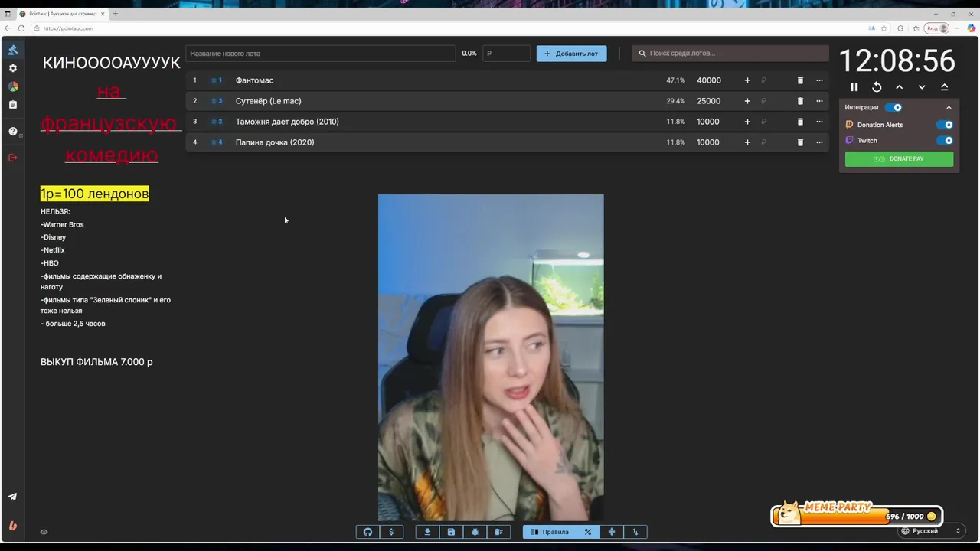This screenshot has width=980, height=551.
Task: Open the Telegram icon in sidebar
Action: coord(13,497)
